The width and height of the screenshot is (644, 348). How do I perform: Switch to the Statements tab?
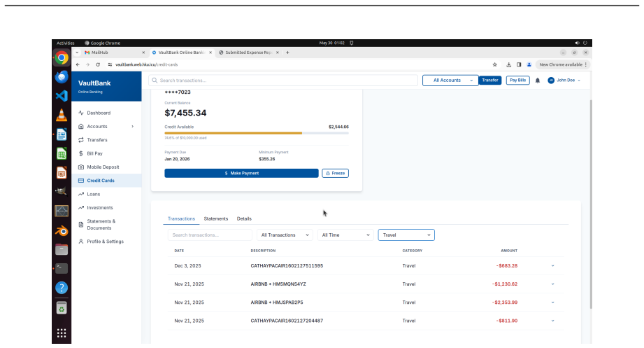(215, 219)
